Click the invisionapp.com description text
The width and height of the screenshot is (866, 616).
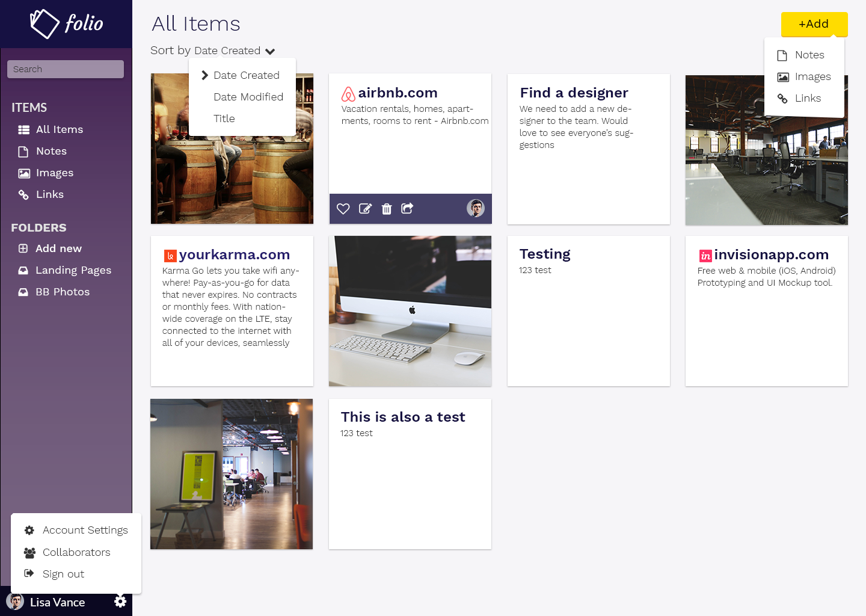[x=767, y=277]
